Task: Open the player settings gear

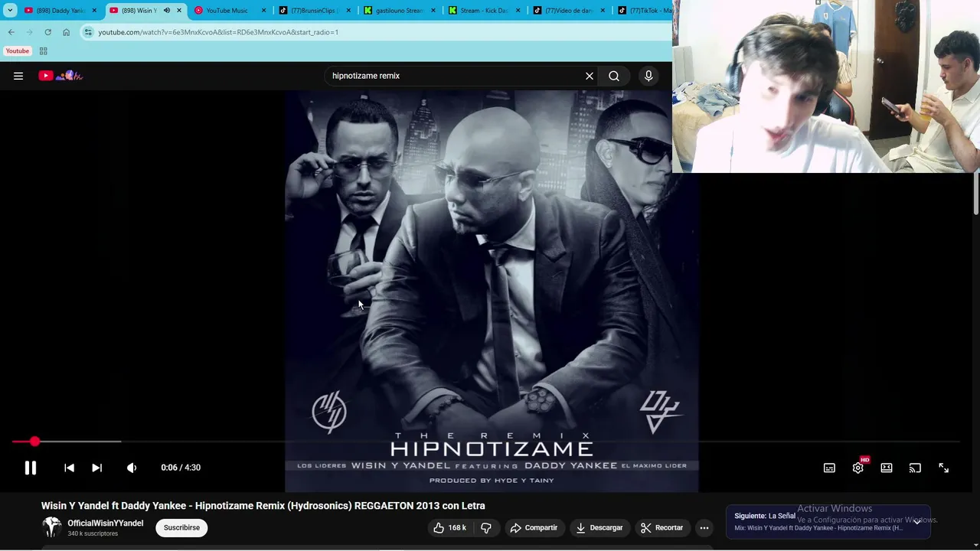Action: pyautogui.click(x=858, y=468)
